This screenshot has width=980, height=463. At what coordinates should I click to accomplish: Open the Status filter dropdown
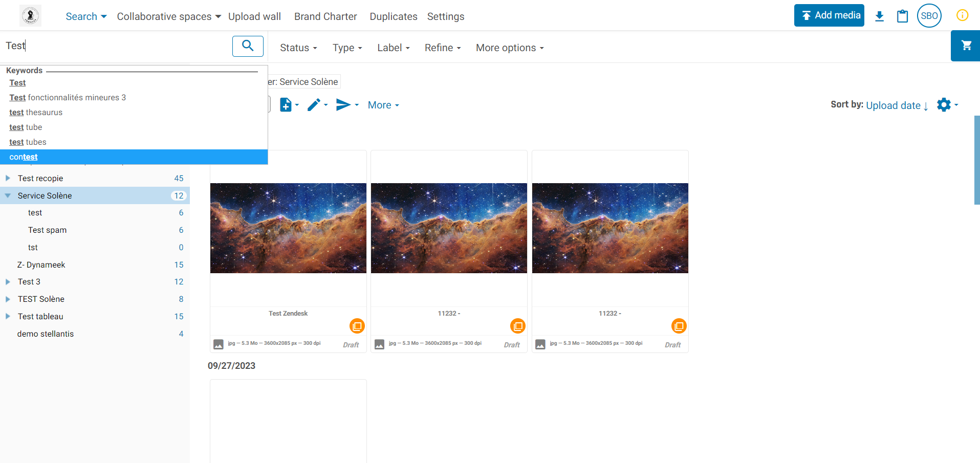[298, 48]
